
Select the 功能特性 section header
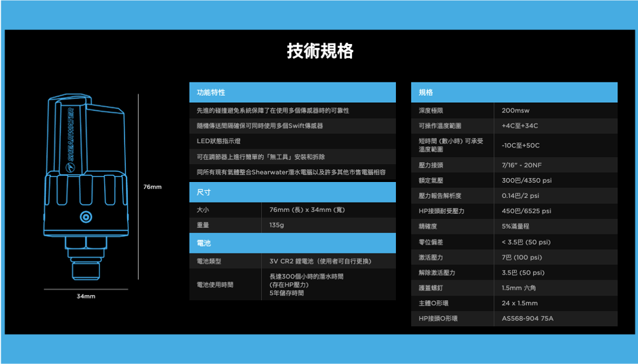tap(292, 93)
